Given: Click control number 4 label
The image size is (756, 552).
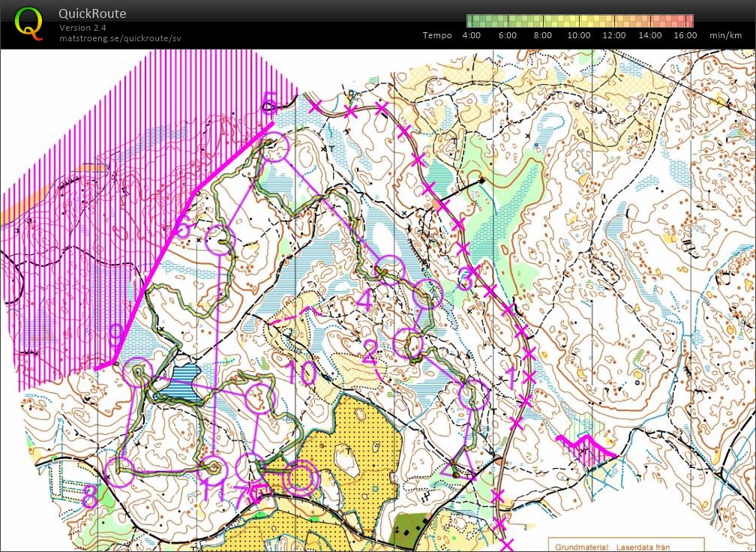Looking at the screenshot, I should click(364, 301).
